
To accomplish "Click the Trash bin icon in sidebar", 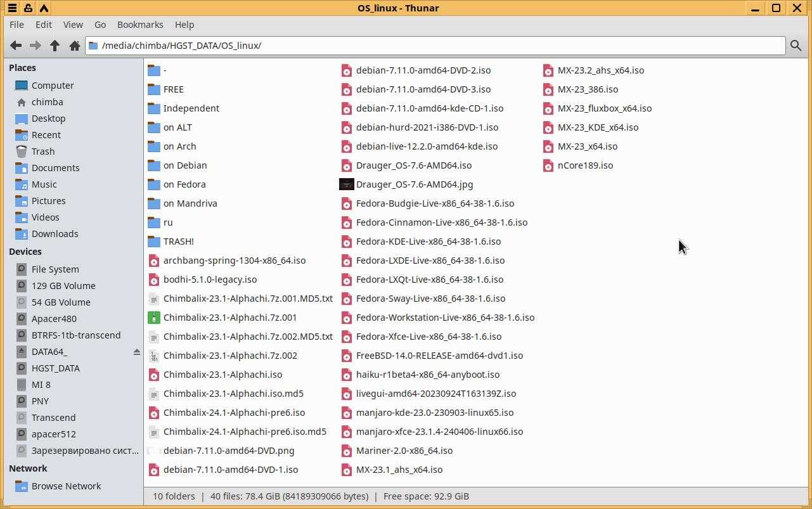I will tap(22, 151).
